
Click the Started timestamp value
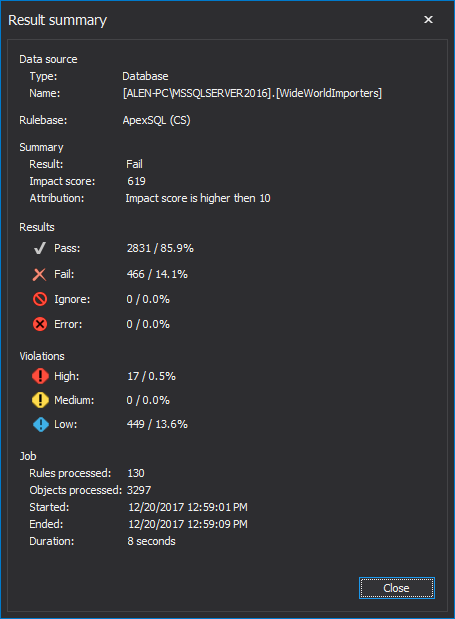tap(188, 507)
